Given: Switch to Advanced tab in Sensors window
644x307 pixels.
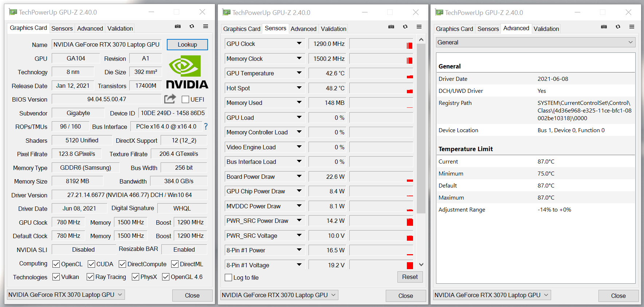Looking at the screenshot, I should point(303,29).
